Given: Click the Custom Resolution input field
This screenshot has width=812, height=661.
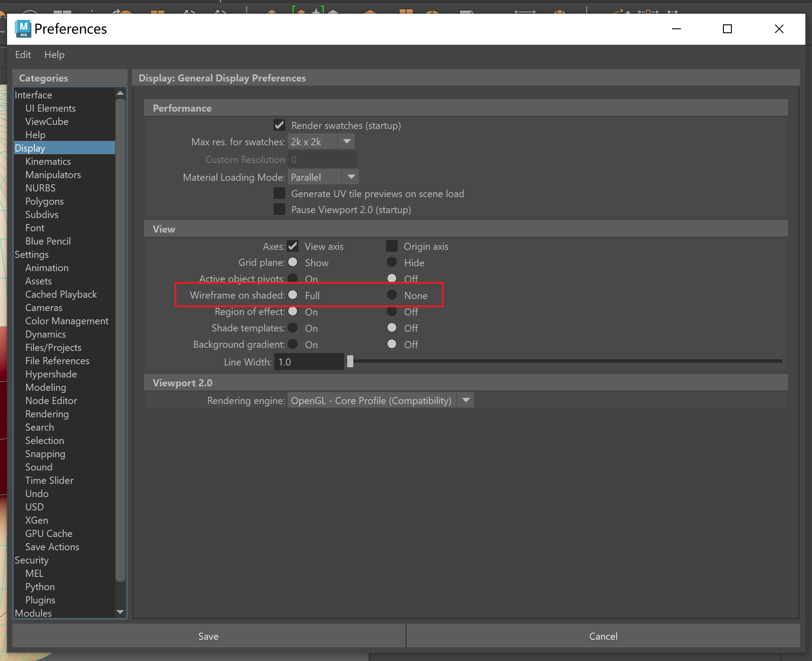Looking at the screenshot, I should pyautogui.click(x=322, y=159).
